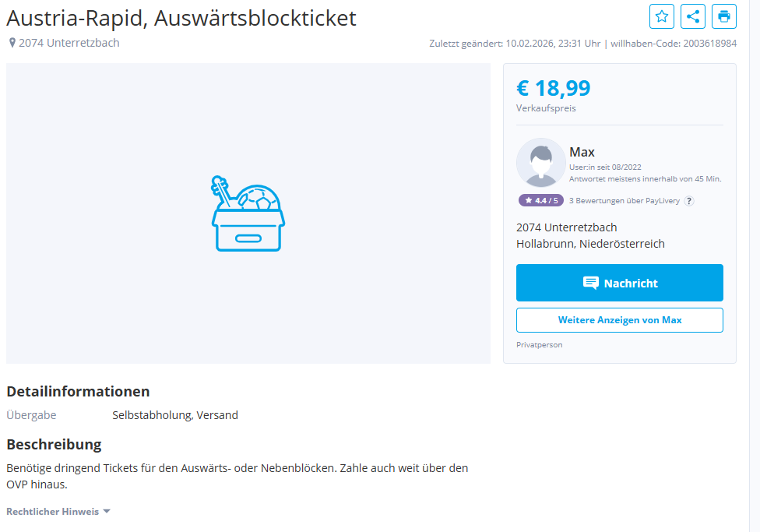Click the PayLivery question mark help icon

click(689, 201)
